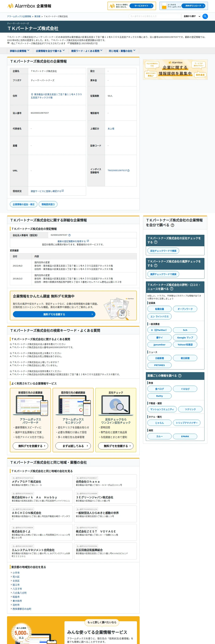Click help icon in 風評チェックをする header
Screen dimensions: 215x644
156,265
